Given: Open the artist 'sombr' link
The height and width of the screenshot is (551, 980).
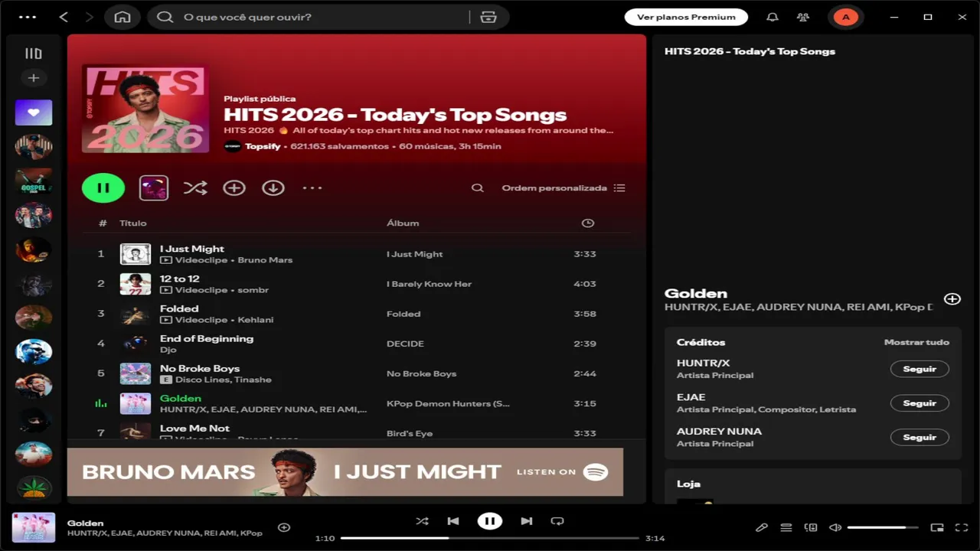Looking at the screenshot, I should coord(253,290).
